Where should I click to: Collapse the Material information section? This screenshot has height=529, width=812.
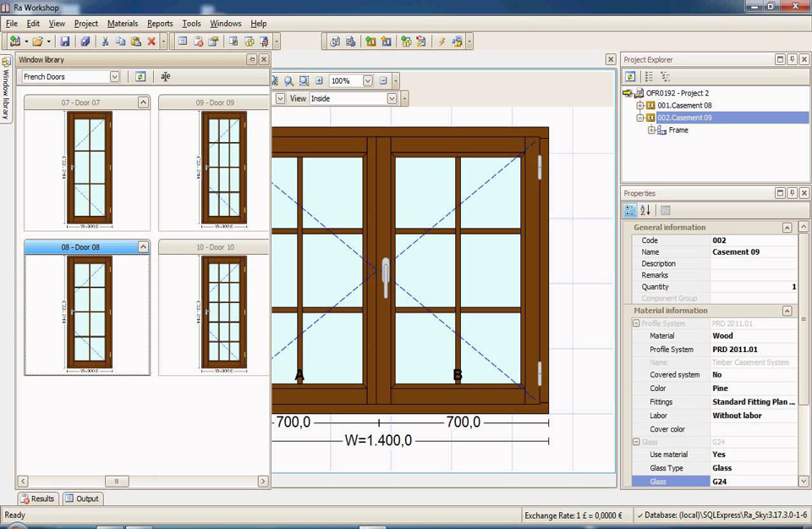[787, 311]
